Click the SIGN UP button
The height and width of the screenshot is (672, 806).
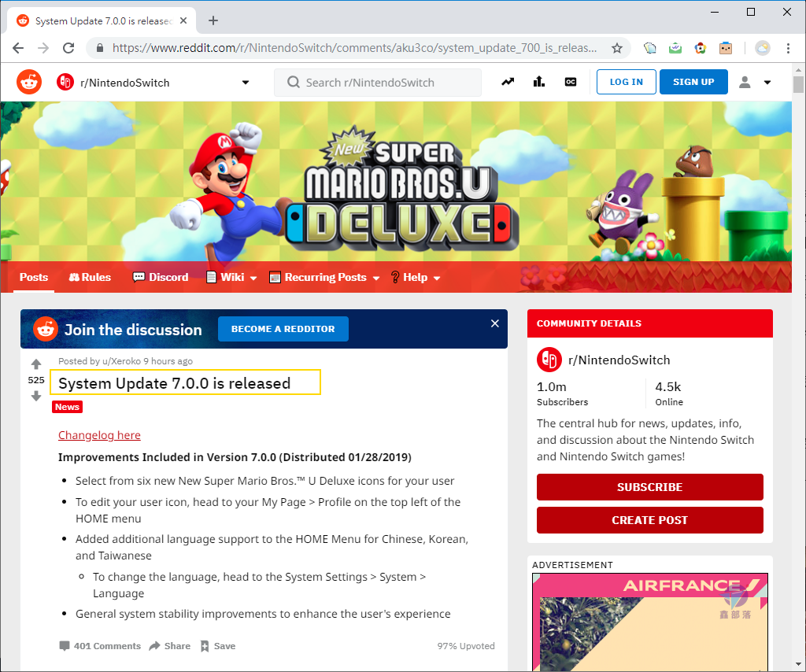point(693,82)
